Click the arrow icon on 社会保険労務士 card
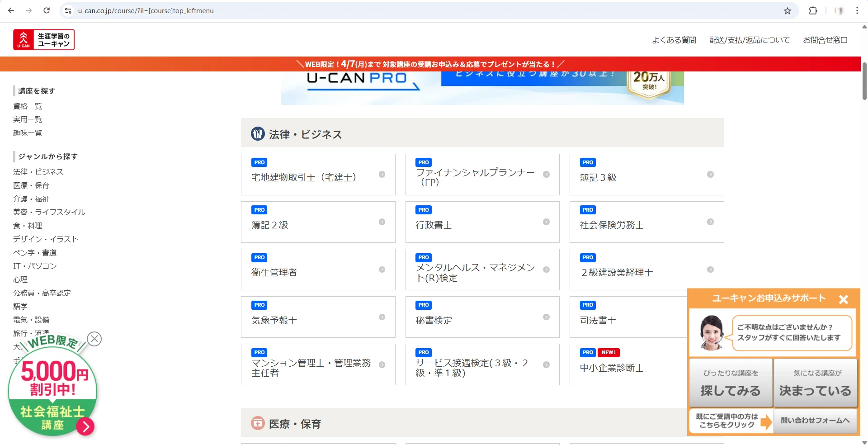 (x=710, y=222)
